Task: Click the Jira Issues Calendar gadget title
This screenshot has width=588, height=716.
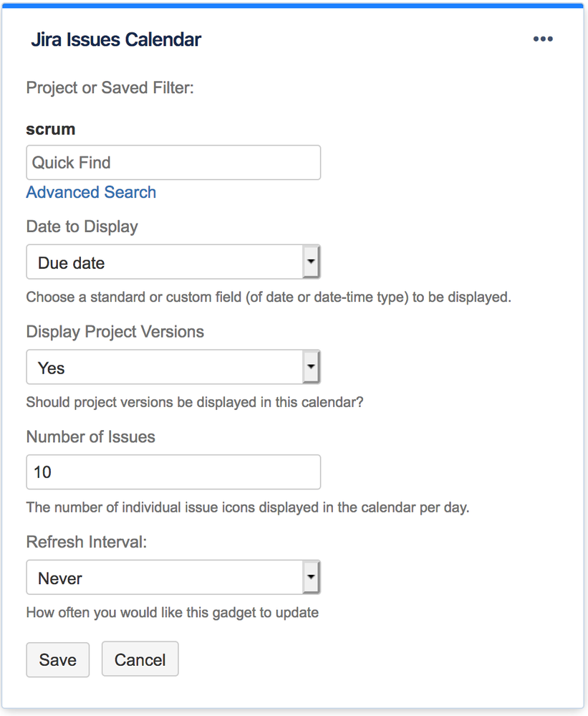Action: click(115, 39)
